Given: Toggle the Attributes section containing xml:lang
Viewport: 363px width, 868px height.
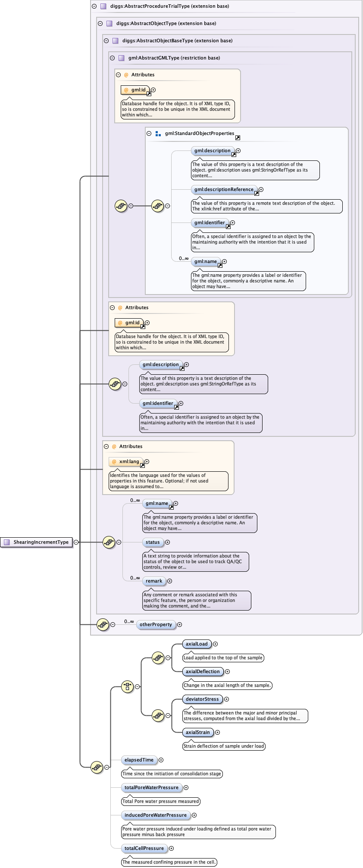Looking at the screenshot, I should click(106, 446).
